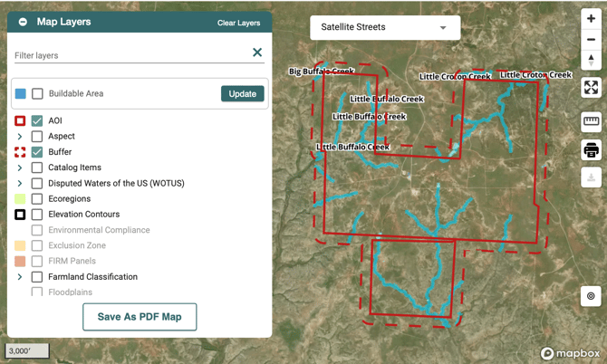The height and width of the screenshot is (364, 607).
Task: Enter fullscreen map view
Action: [x=591, y=88]
